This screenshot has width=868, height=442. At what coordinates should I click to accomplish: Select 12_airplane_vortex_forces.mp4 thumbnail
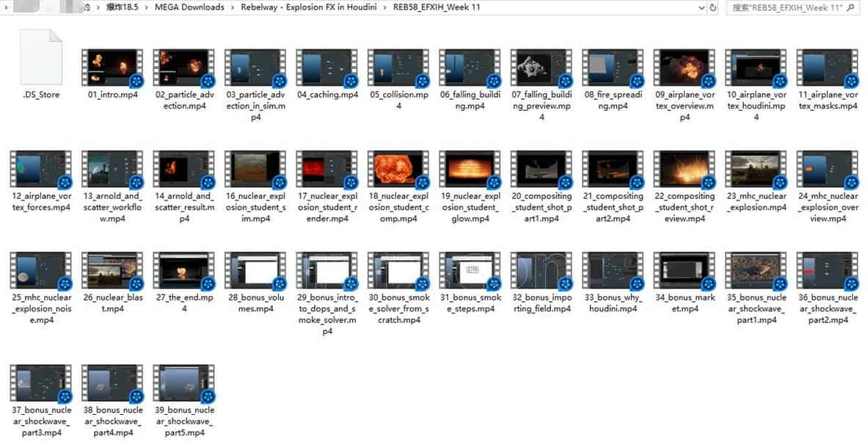pyautogui.click(x=40, y=170)
